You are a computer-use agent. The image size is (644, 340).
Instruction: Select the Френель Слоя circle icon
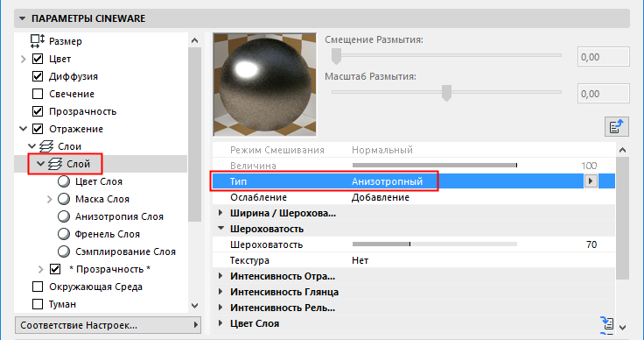(64, 234)
